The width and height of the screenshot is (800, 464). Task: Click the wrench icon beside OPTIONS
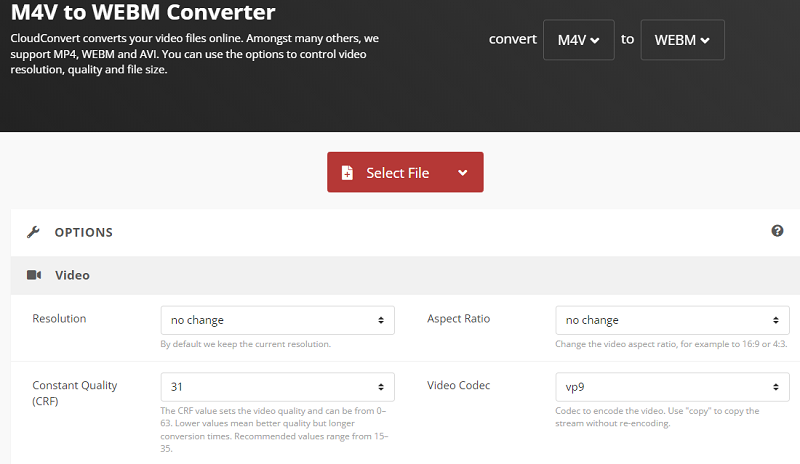[x=33, y=232]
